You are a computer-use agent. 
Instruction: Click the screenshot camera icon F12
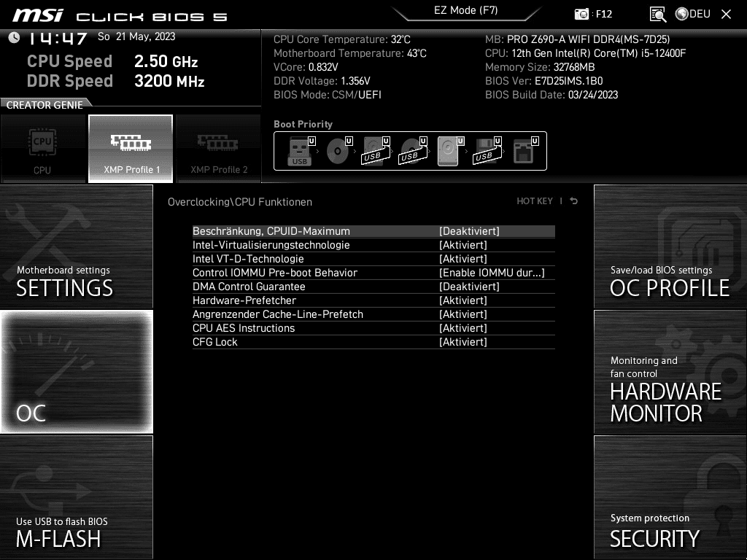(581, 15)
